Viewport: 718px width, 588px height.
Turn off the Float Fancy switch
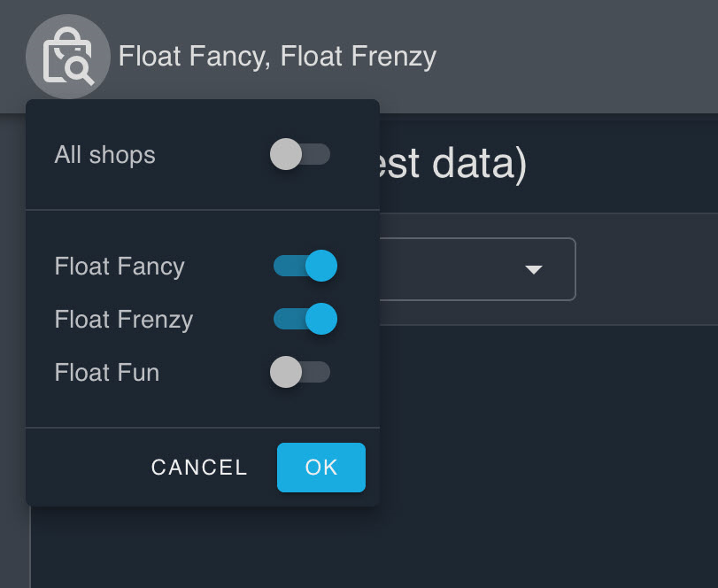click(x=305, y=266)
